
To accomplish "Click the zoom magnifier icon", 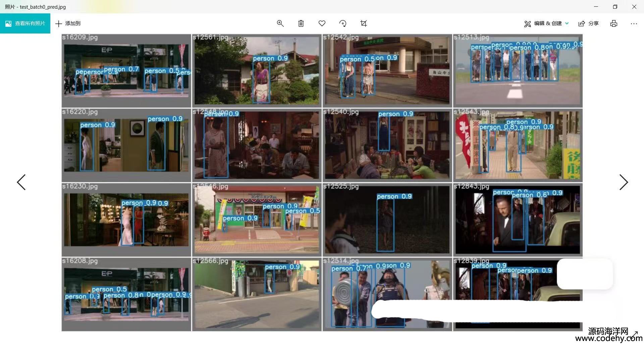I will 280,23.
